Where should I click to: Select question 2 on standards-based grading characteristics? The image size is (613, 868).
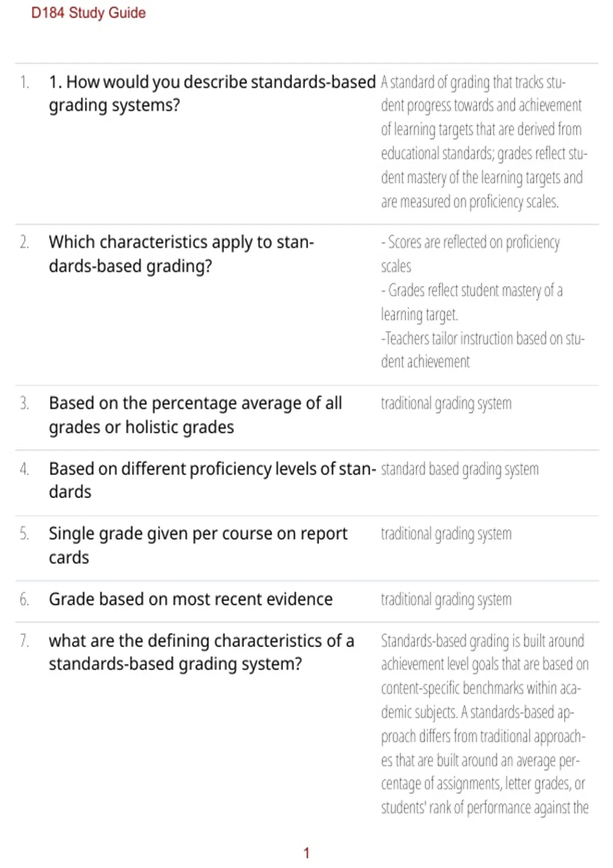pos(181,254)
